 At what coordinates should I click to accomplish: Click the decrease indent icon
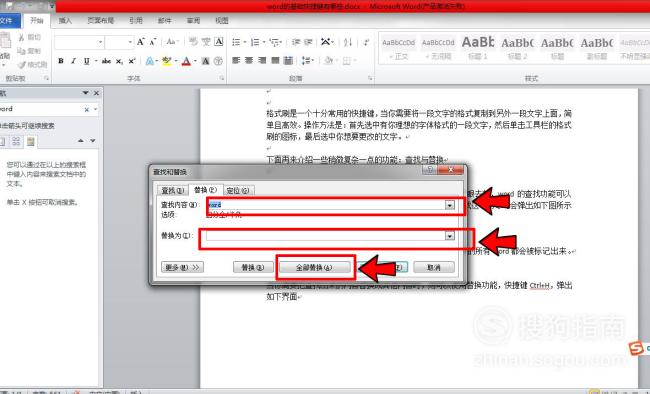(x=296, y=42)
